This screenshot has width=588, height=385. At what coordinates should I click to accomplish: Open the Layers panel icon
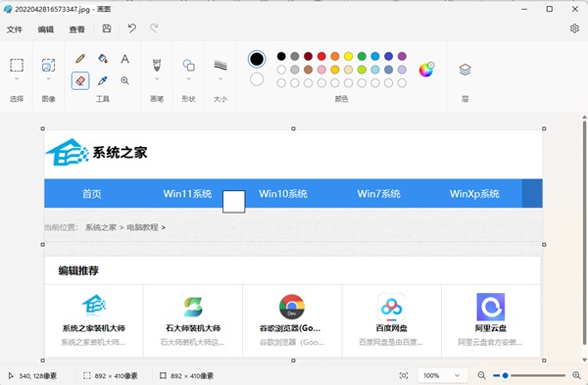[x=465, y=70]
